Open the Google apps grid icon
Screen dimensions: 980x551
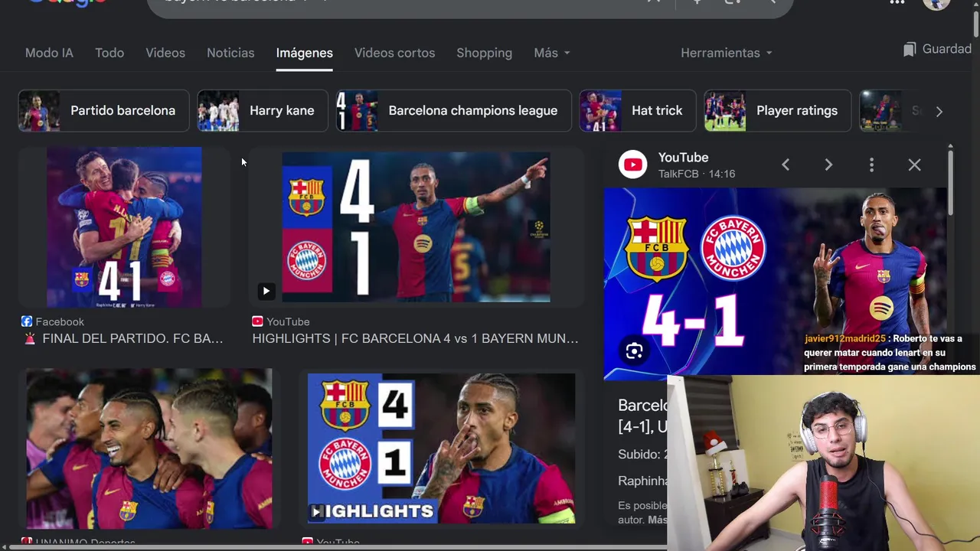click(x=897, y=3)
